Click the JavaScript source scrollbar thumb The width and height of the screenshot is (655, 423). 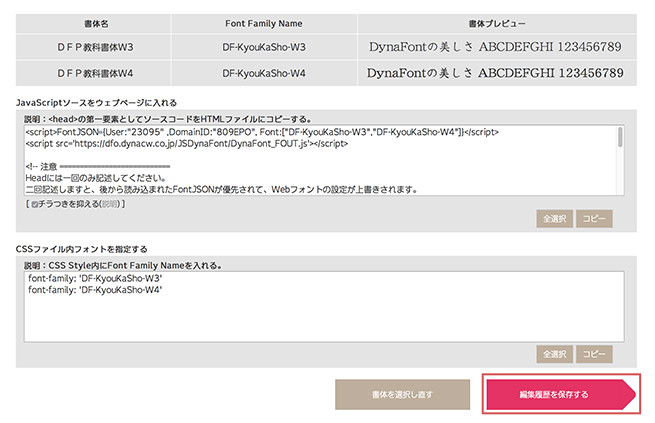click(620, 137)
